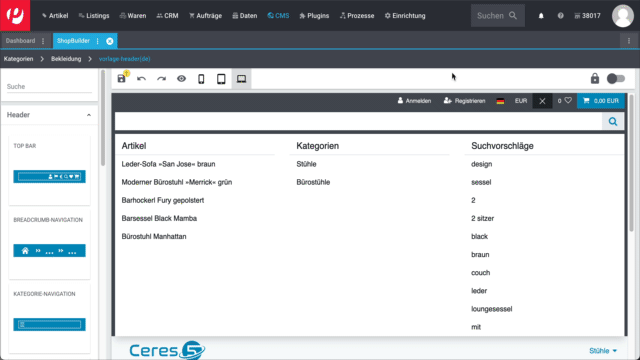Select the Bürostühle category result
Screen dimensions: 640x360
point(313,182)
